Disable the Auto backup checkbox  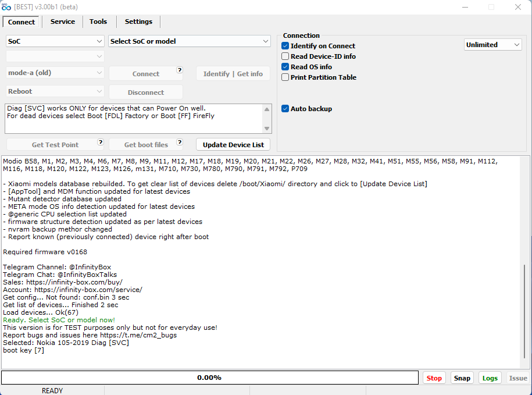tap(285, 109)
